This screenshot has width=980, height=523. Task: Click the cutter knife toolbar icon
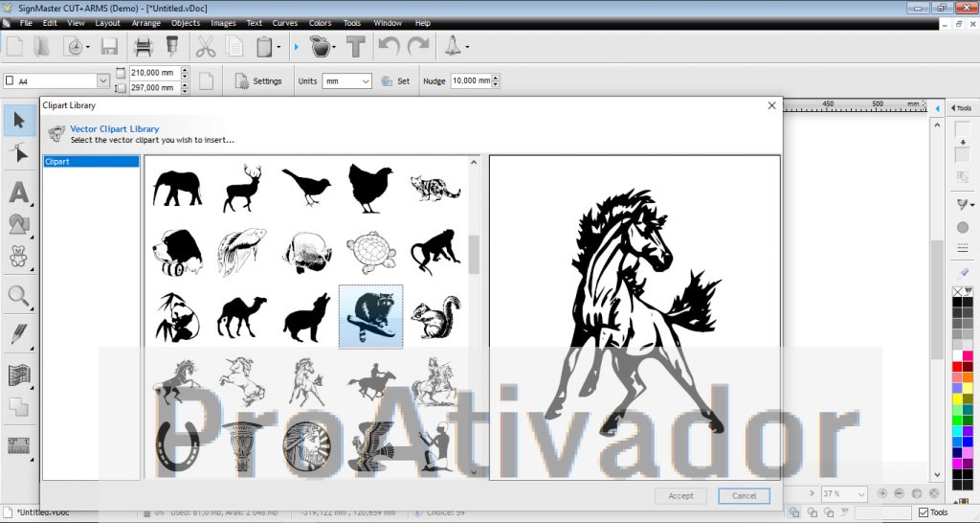171,47
